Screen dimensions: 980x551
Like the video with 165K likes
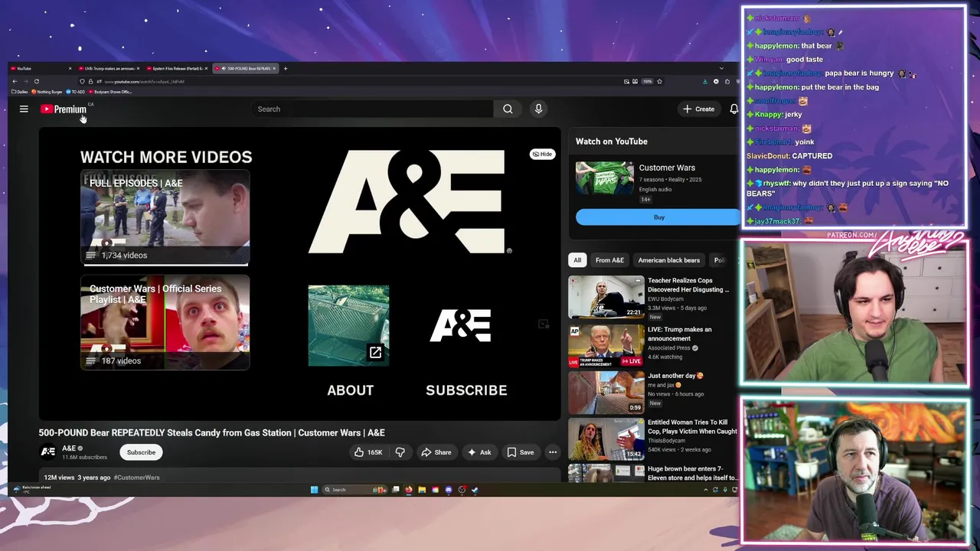pyautogui.click(x=368, y=452)
